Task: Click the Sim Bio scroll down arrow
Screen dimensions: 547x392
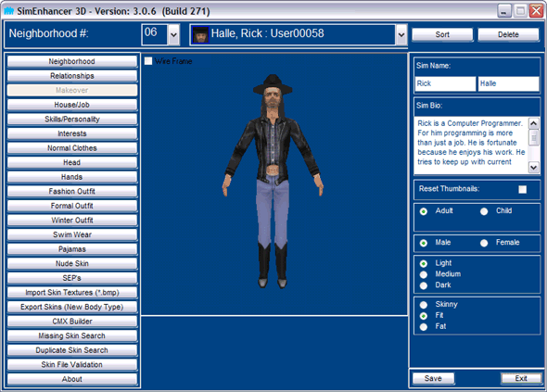Action: click(533, 167)
